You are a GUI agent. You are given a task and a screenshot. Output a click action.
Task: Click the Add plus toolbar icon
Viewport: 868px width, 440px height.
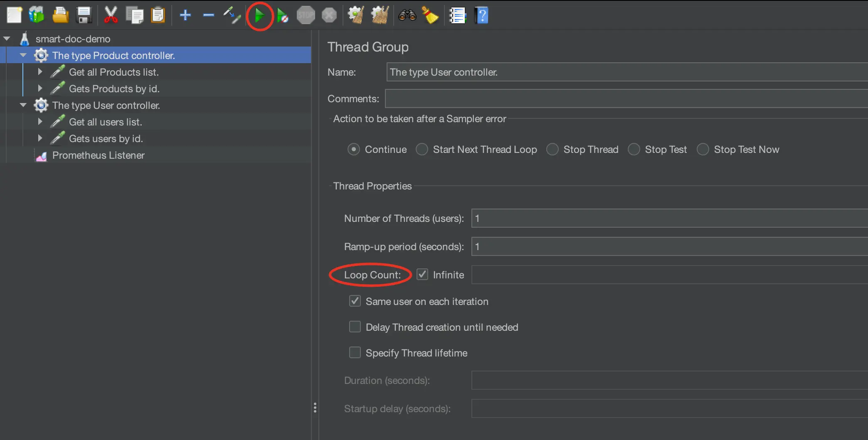(185, 15)
